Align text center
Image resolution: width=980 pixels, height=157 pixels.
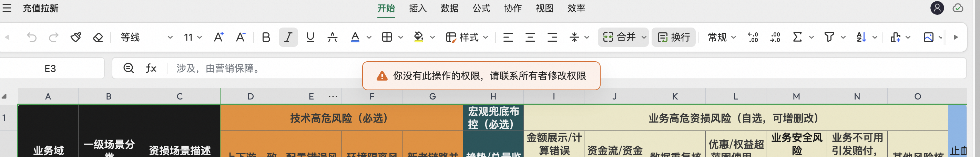click(530, 37)
